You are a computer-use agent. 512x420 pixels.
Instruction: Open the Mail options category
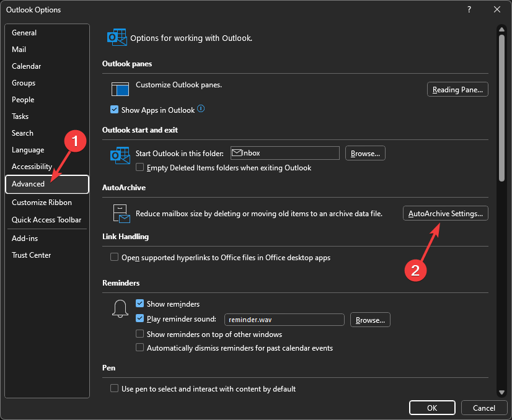point(19,50)
